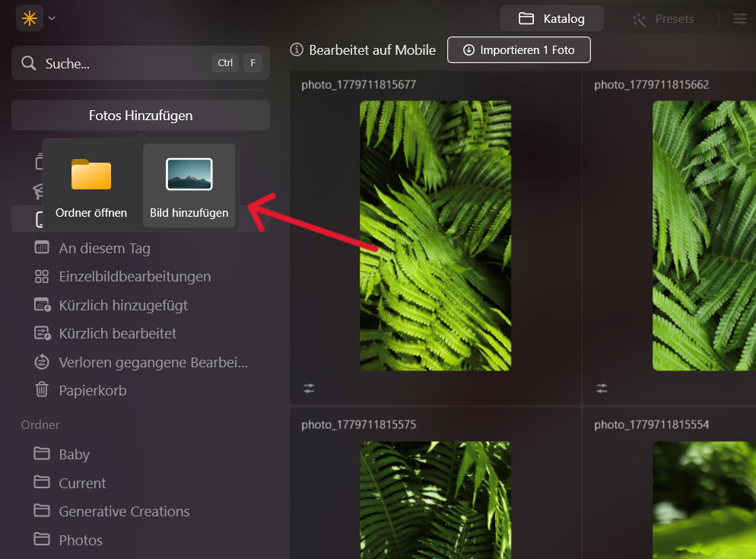Click the sparkle icon in Presets tab
The height and width of the screenshot is (559, 756).
pyautogui.click(x=640, y=20)
